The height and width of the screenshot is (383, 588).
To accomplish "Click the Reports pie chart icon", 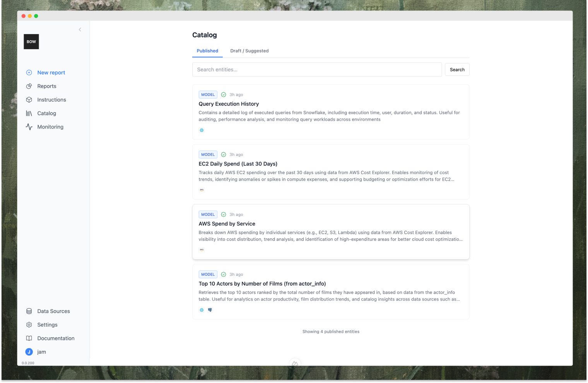I will 29,86.
